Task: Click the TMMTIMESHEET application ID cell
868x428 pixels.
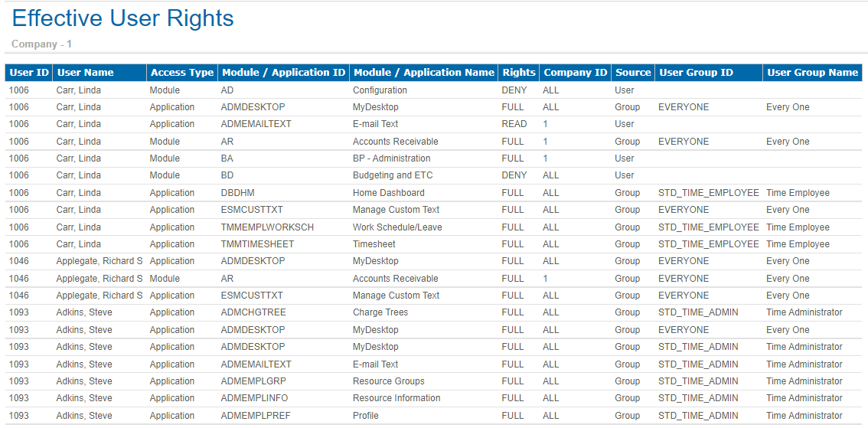Action: 257,244
